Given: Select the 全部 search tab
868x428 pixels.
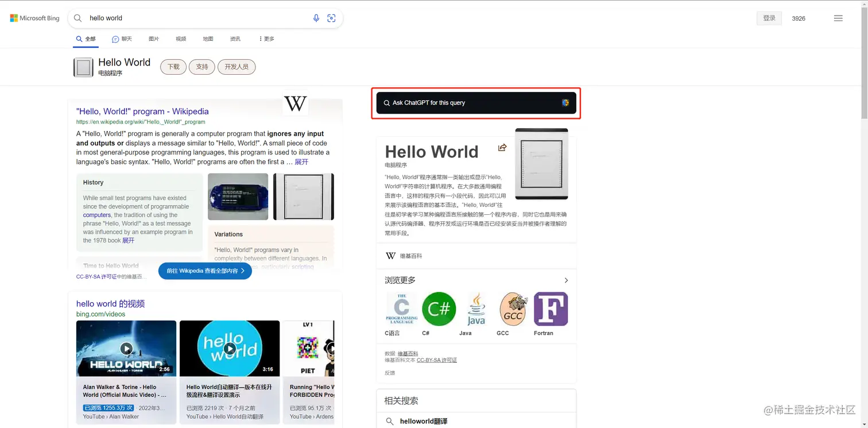Looking at the screenshot, I should (86, 39).
